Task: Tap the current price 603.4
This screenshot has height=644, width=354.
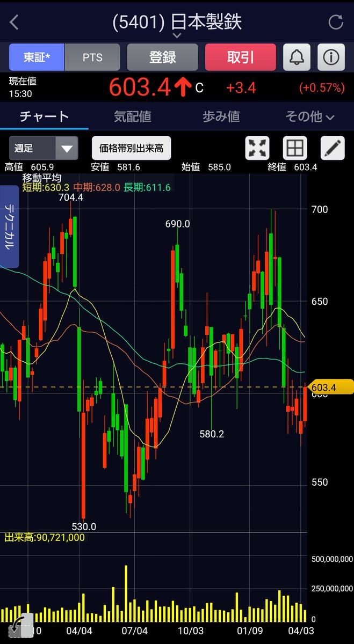Action: point(140,87)
